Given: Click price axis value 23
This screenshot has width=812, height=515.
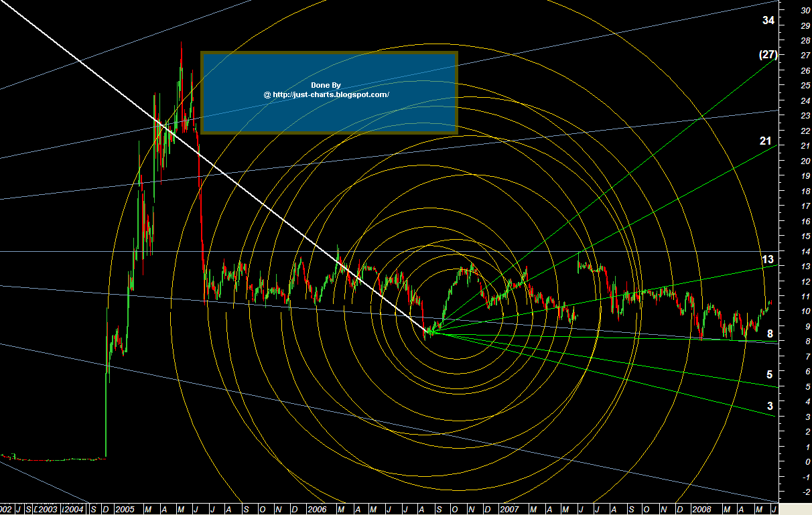Looking at the screenshot, I should [805, 116].
